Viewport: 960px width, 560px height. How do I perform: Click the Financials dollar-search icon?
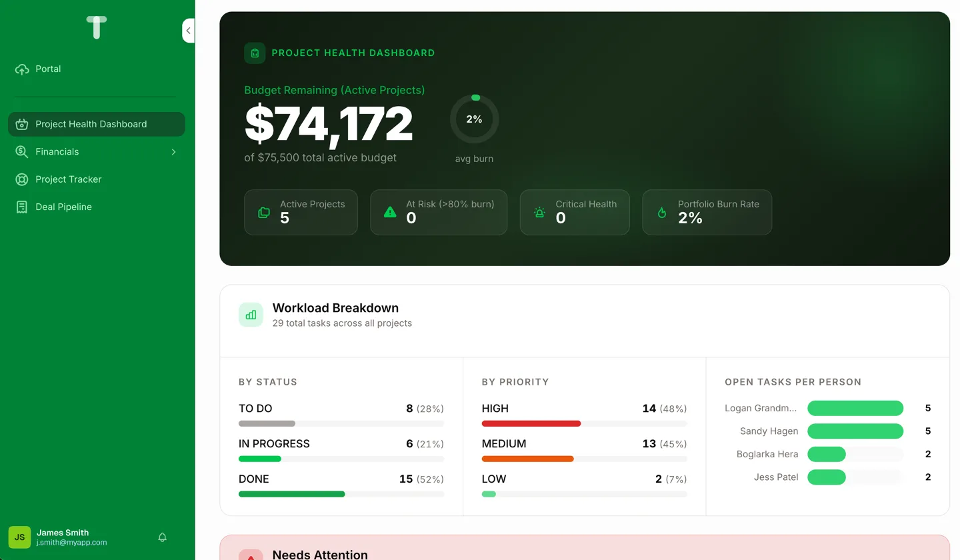click(22, 152)
